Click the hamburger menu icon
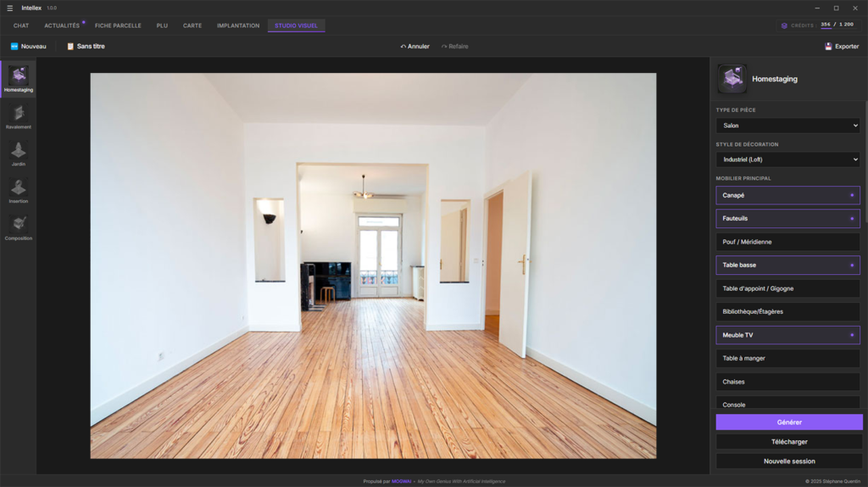This screenshot has width=868, height=487. (x=10, y=8)
